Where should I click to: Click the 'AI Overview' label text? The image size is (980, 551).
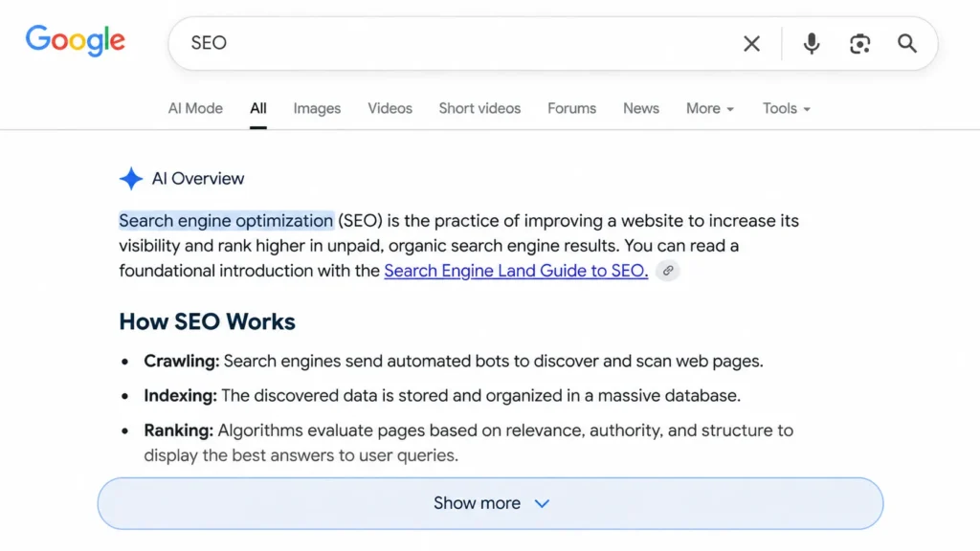(x=197, y=179)
